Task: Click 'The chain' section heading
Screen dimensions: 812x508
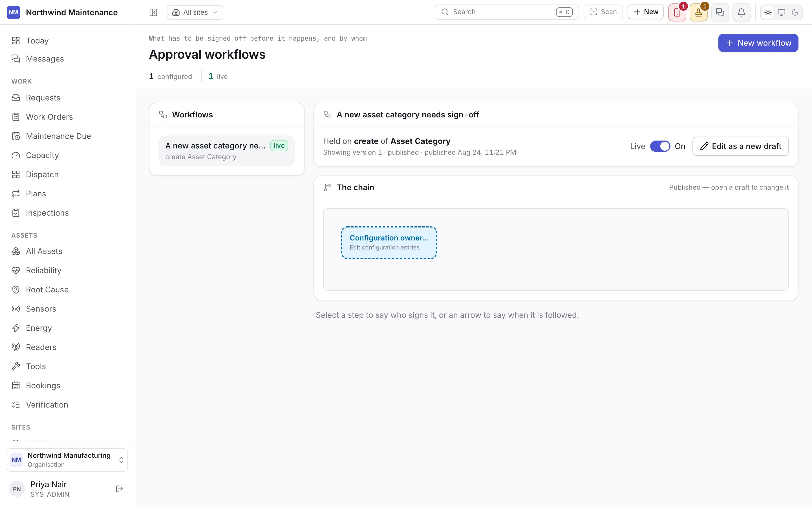Action: (x=355, y=187)
